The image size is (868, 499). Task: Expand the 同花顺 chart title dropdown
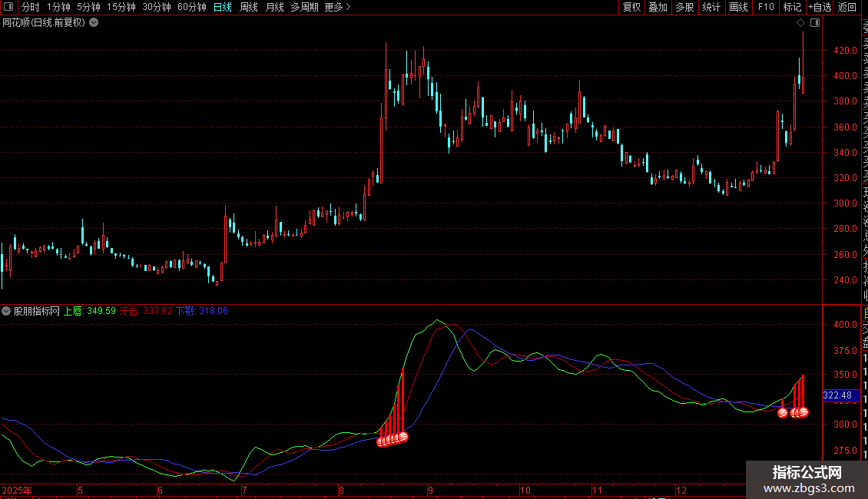tap(94, 22)
